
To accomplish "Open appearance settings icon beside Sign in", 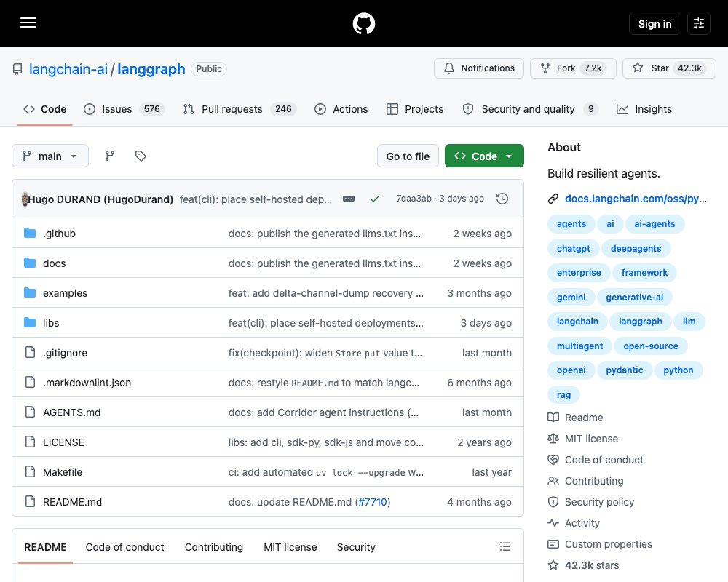I will tap(699, 23).
